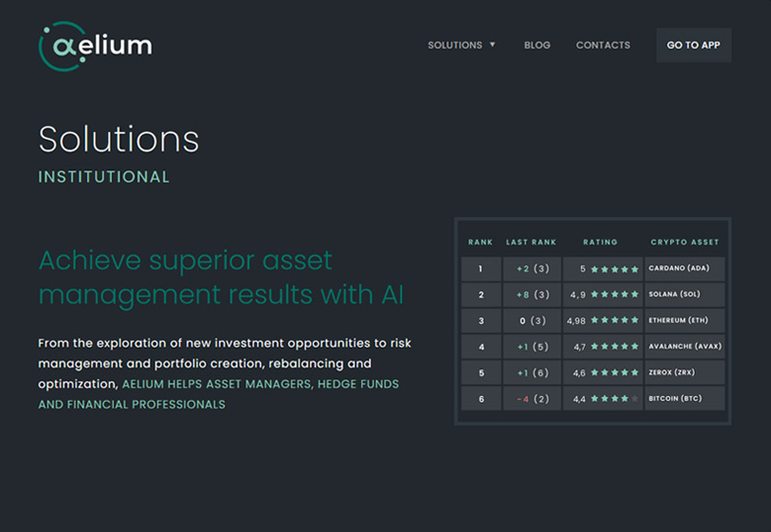Click the +8 (3) last rank cell

[x=532, y=294]
